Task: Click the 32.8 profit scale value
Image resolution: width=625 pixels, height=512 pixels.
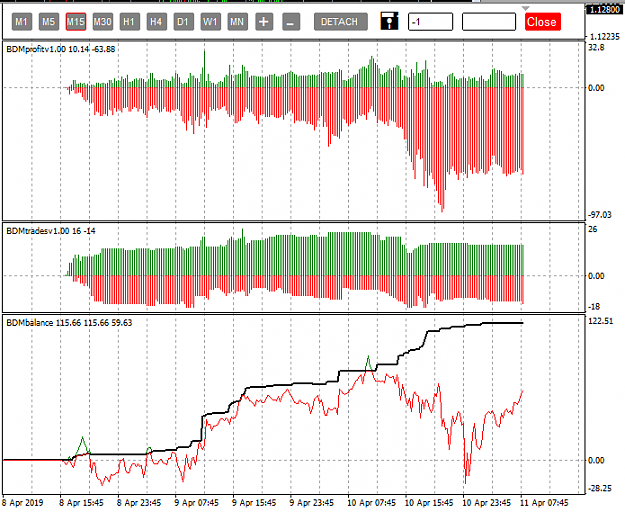Action: pos(596,47)
